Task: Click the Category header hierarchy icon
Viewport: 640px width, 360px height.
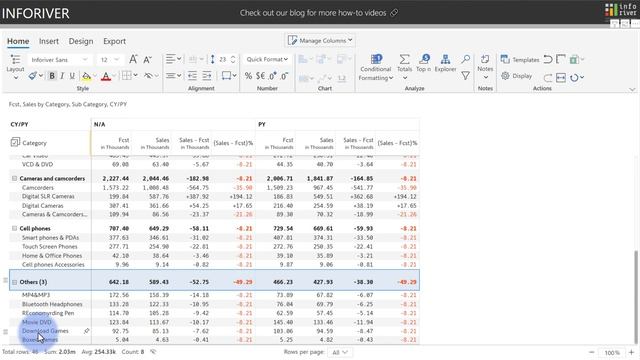Action: click(x=15, y=142)
